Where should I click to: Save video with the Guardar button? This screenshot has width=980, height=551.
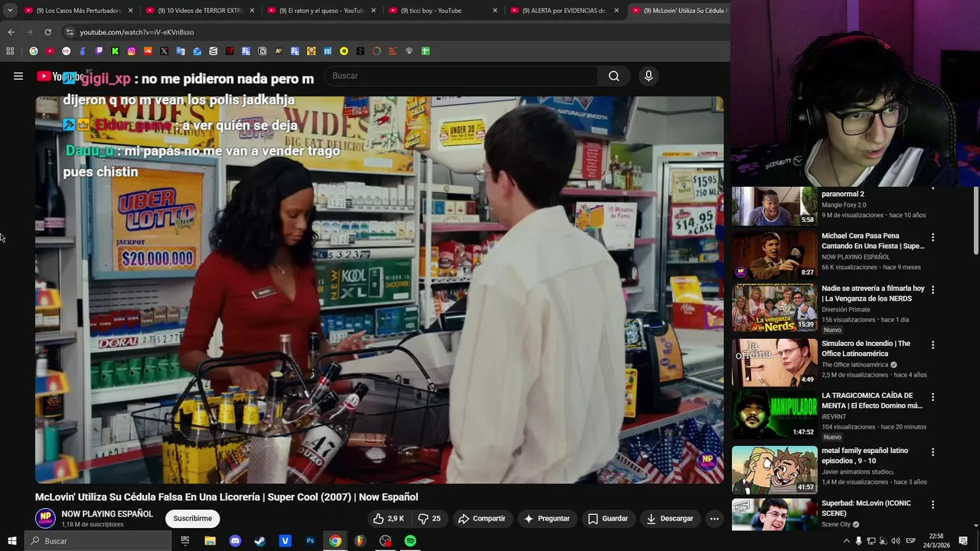608,518
